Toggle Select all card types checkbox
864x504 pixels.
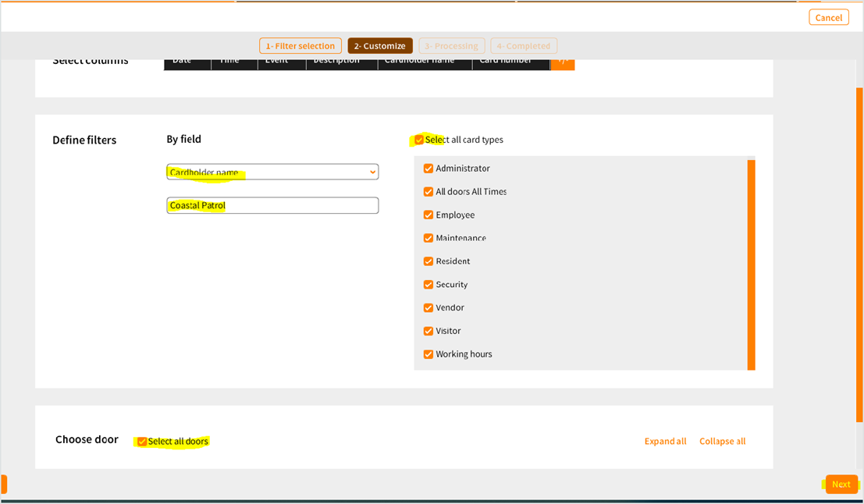pyautogui.click(x=419, y=140)
